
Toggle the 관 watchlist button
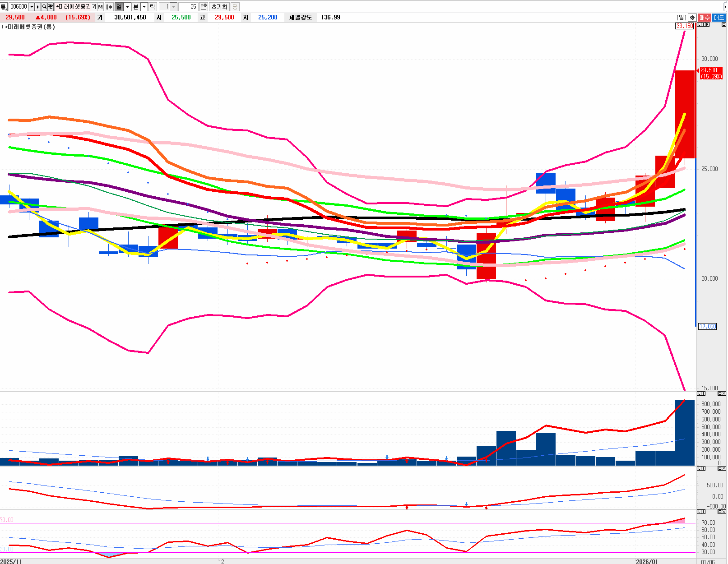click(x=50, y=7)
